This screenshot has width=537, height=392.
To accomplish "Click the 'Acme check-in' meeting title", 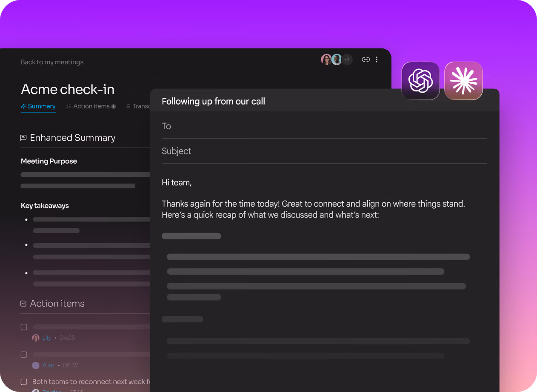I will [x=68, y=89].
